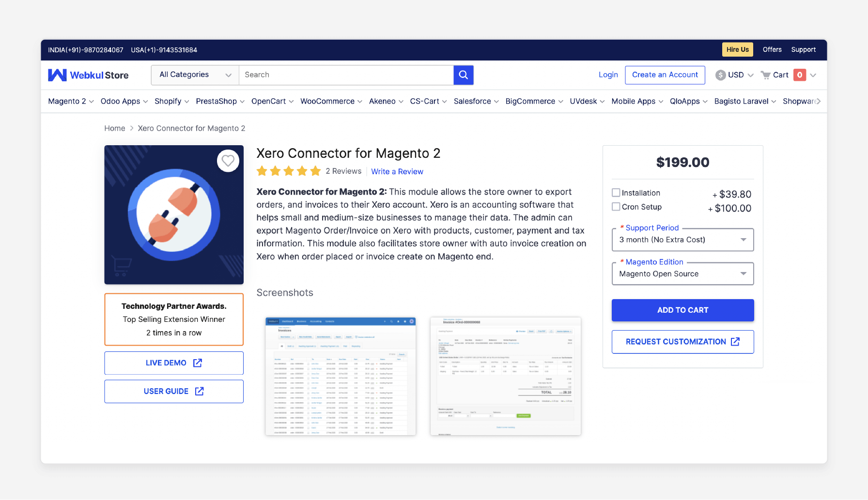Open the invoices list screenshot thumbnail
The width and height of the screenshot is (868, 500).
341,377
